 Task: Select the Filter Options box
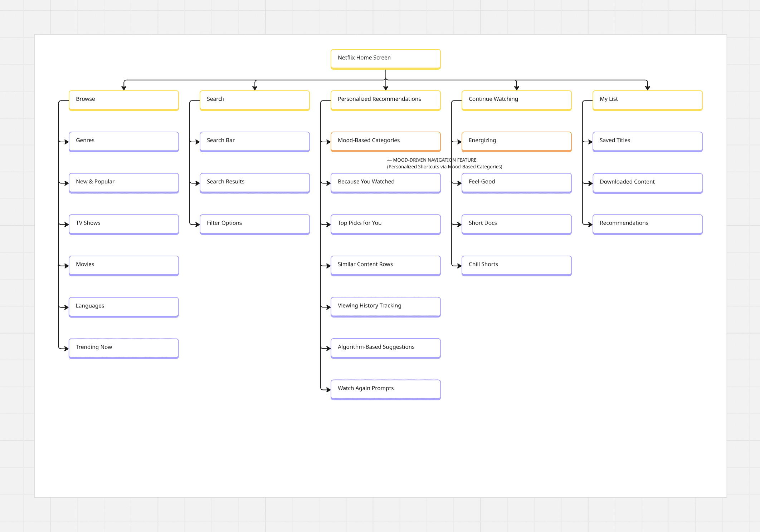254,224
